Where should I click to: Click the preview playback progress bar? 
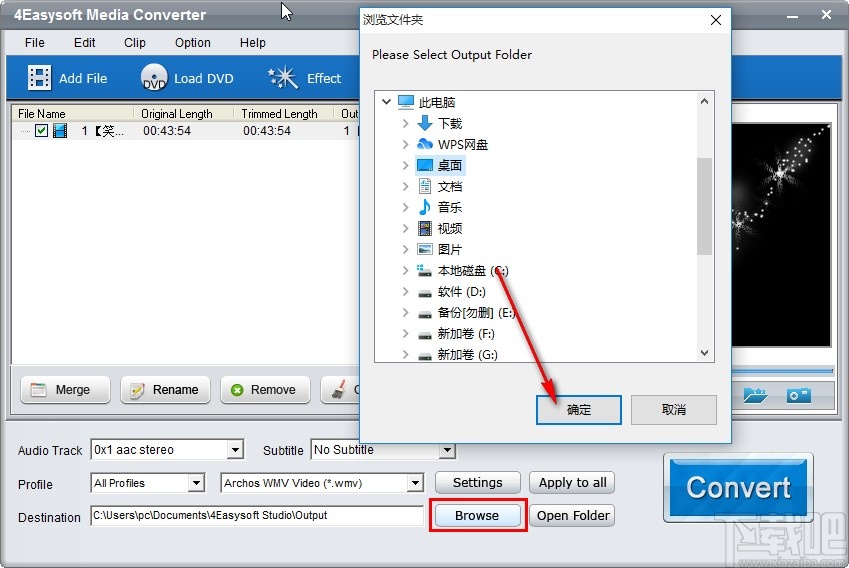pyautogui.click(x=782, y=371)
